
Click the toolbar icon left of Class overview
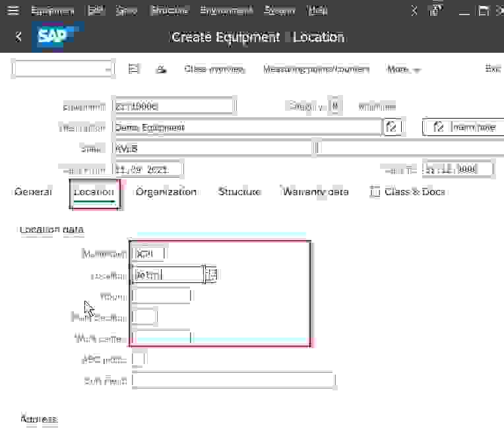pyautogui.click(x=162, y=69)
